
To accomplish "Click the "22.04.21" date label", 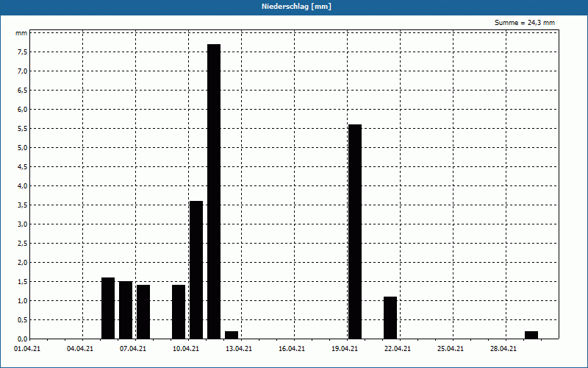I will [x=397, y=349].
